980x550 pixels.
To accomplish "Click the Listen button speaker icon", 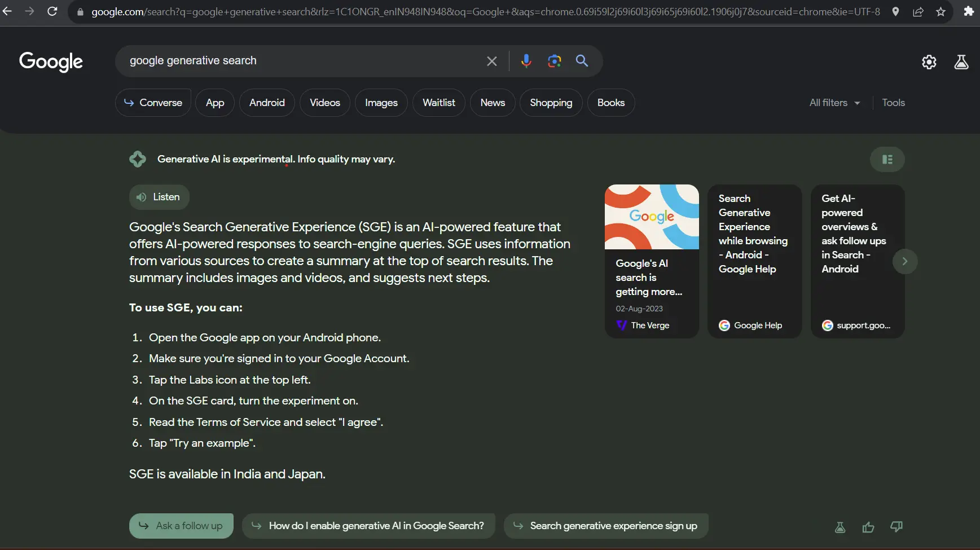I will 140,197.
